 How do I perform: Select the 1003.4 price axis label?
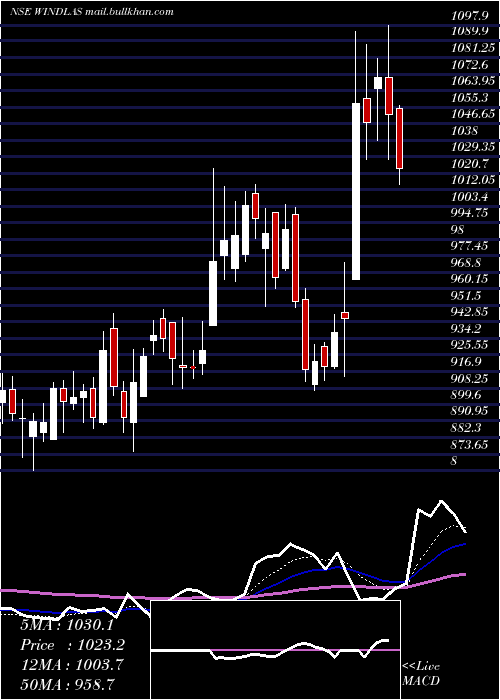[x=468, y=197]
